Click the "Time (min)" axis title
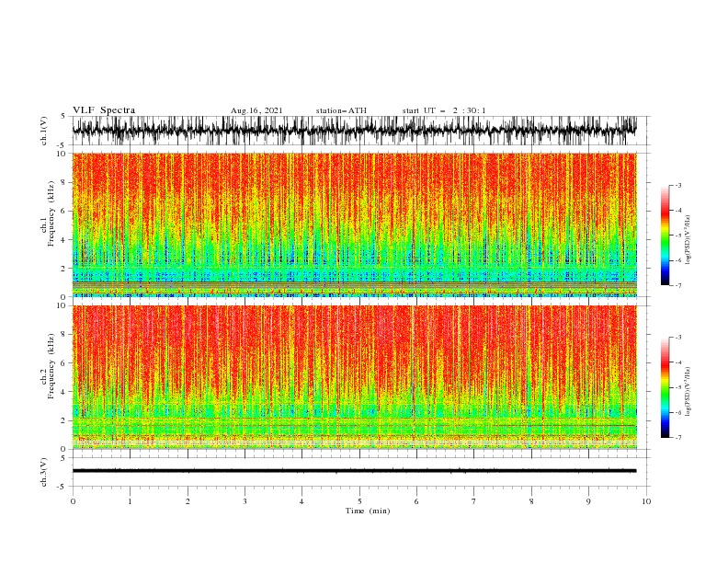This screenshot has width=728, height=563. (x=368, y=511)
